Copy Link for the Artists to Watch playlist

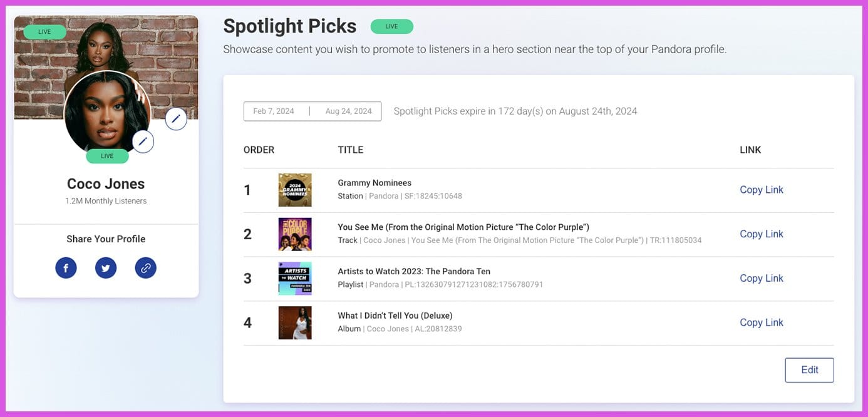(x=761, y=277)
